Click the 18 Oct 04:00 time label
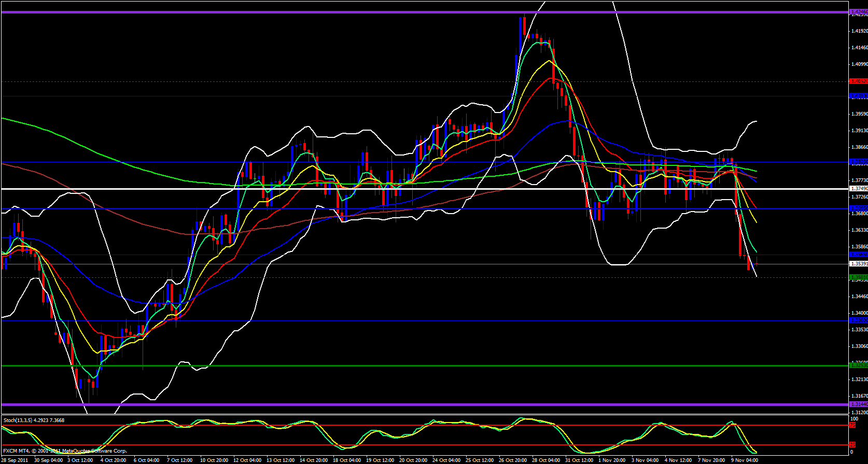 click(346, 460)
